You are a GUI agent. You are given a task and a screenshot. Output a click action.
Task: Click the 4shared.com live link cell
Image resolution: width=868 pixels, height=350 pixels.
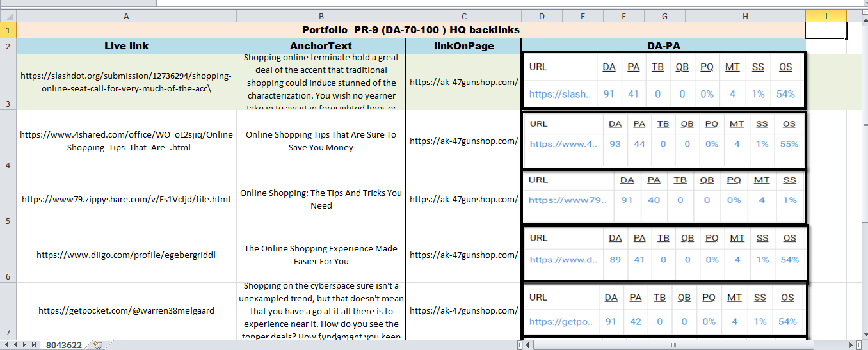pos(126,141)
